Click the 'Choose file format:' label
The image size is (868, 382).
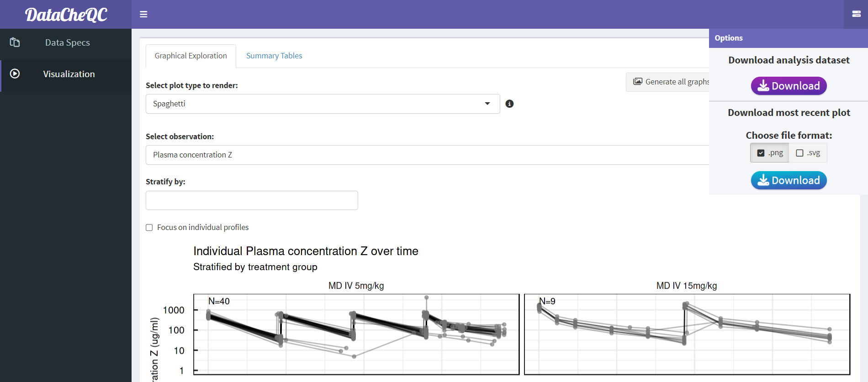[x=789, y=136]
